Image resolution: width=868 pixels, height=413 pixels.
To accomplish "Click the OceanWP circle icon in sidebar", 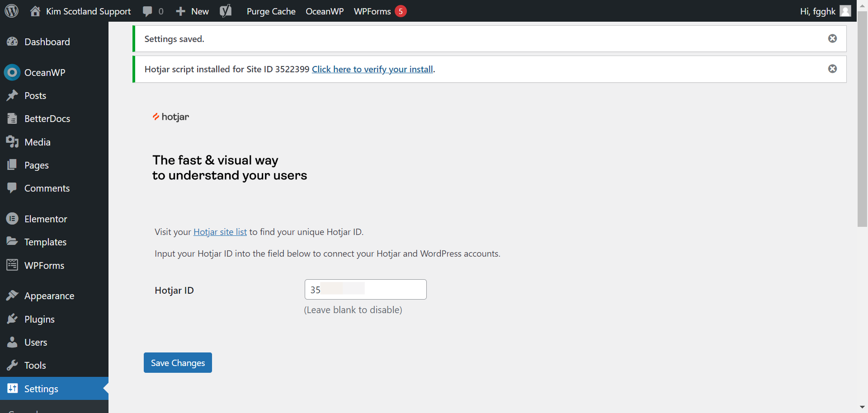I will pos(12,72).
